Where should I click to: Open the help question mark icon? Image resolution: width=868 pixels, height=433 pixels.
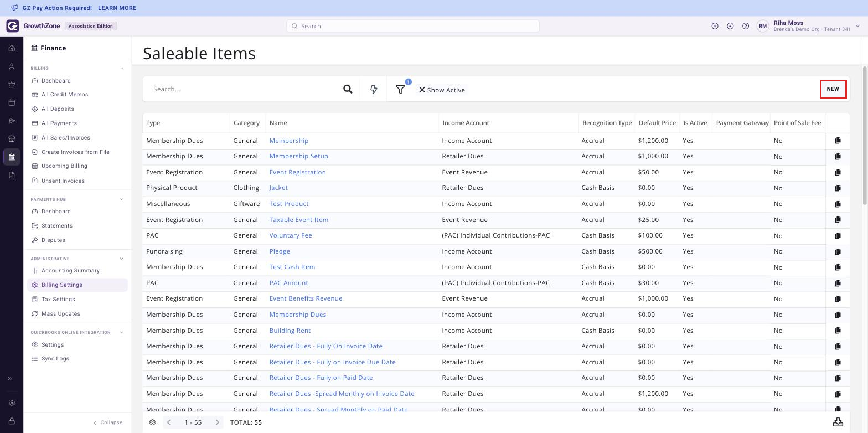(746, 26)
